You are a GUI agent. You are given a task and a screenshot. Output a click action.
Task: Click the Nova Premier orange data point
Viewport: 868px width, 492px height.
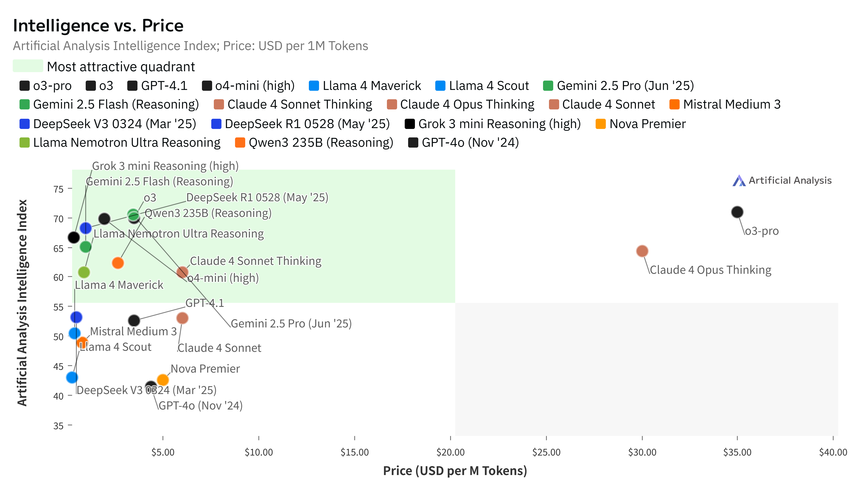point(163,380)
